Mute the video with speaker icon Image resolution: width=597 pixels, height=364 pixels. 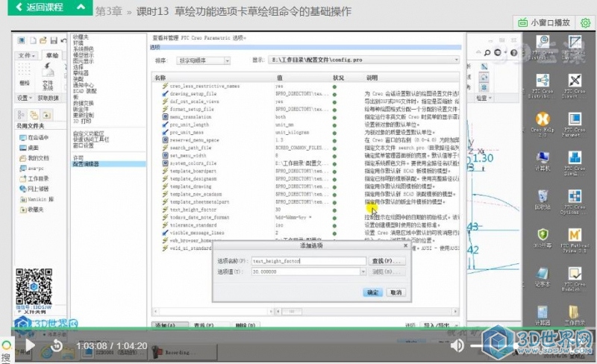click(457, 345)
